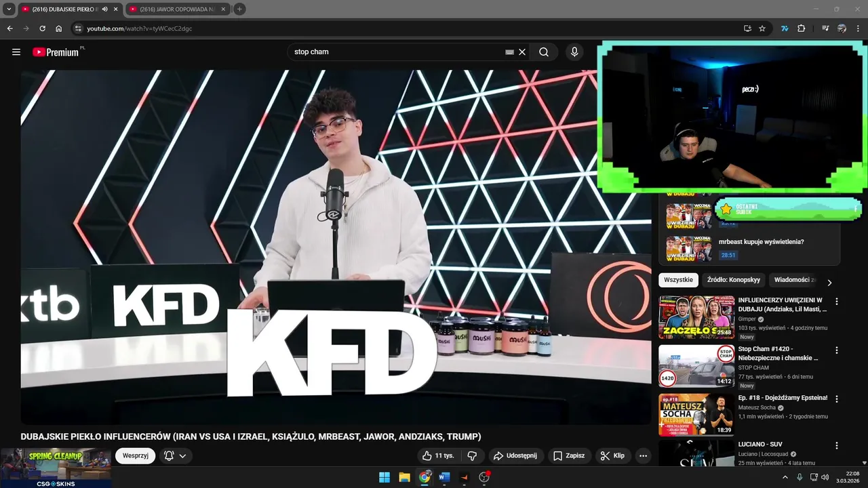Like the video with 11 tys. thumbs up

pos(437,455)
